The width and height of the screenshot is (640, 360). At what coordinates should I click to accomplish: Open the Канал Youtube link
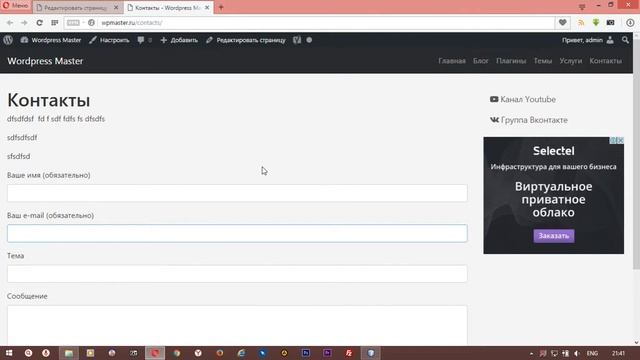(x=523, y=100)
